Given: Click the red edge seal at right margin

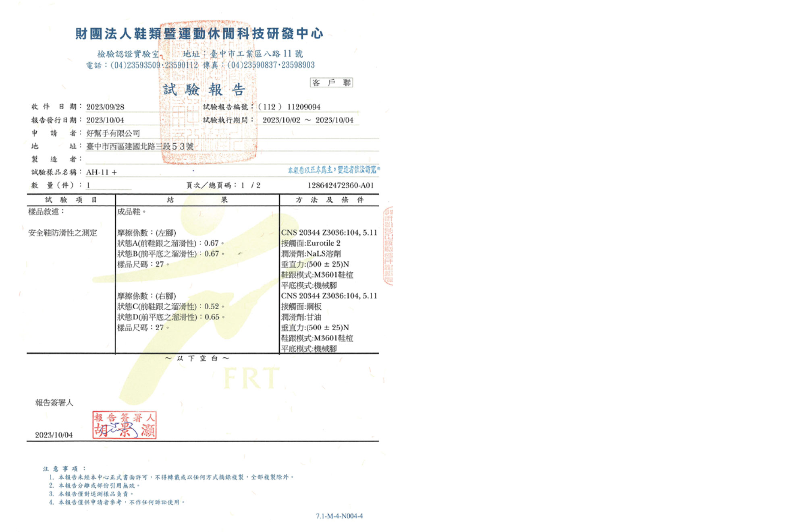Looking at the screenshot, I should (x=388, y=246).
